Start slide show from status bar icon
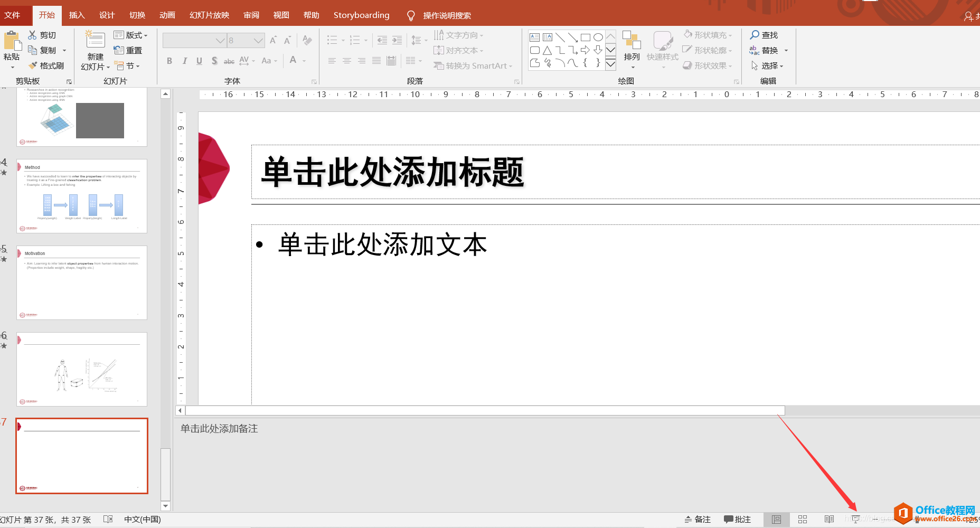980x528 pixels. (x=856, y=520)
